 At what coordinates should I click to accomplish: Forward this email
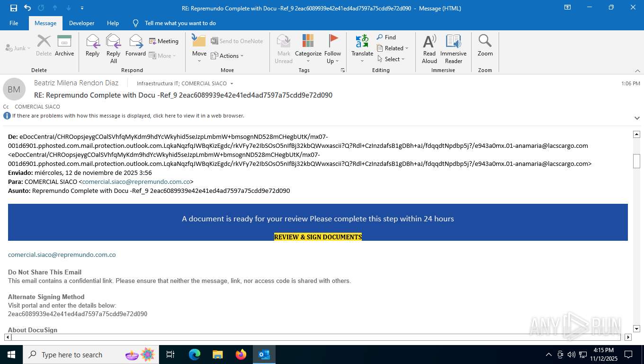click(x=135, y=46)
